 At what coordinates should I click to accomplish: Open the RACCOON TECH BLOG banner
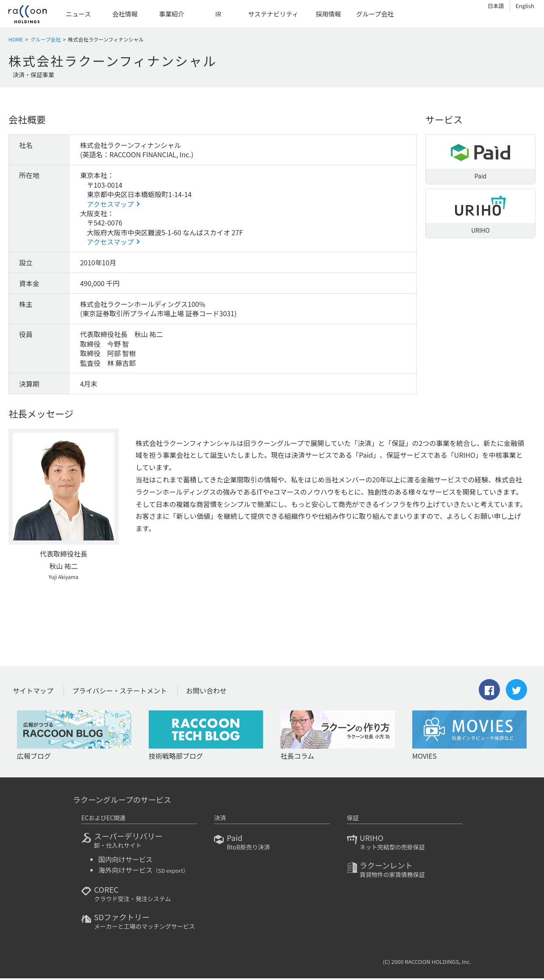206,729
